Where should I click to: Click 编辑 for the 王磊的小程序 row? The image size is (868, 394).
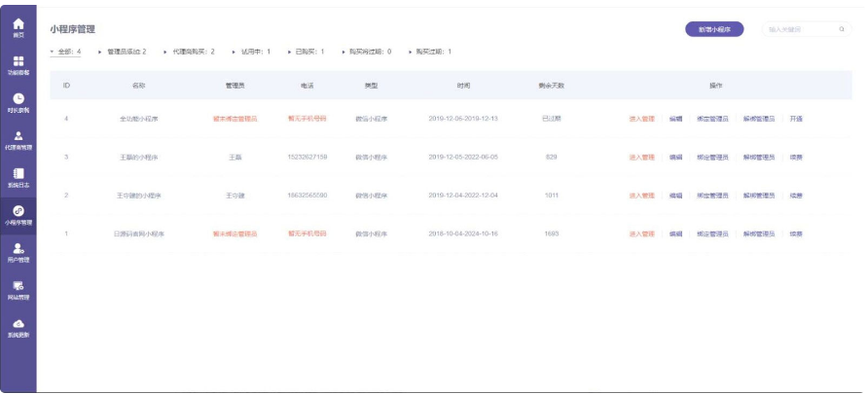coord(675,157)
